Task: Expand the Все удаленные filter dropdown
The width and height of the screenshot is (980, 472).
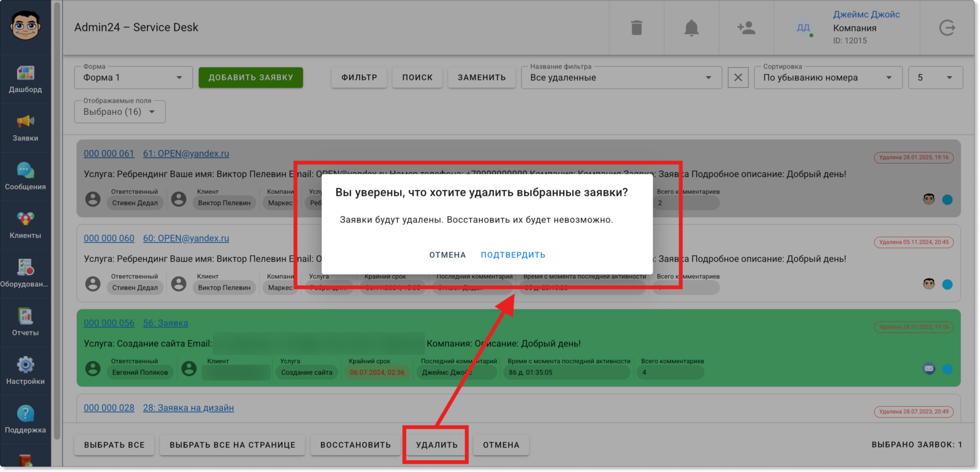Action: [x=621, y=78]
